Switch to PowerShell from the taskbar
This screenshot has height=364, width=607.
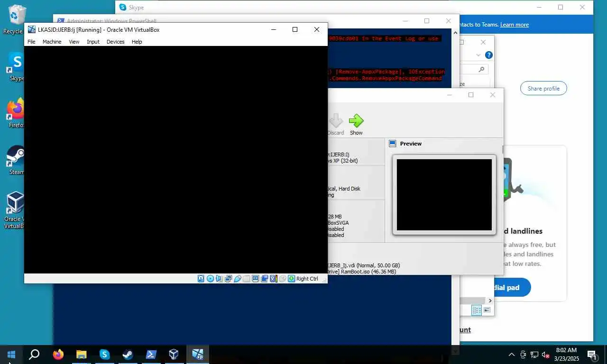[x=151, y=354]
